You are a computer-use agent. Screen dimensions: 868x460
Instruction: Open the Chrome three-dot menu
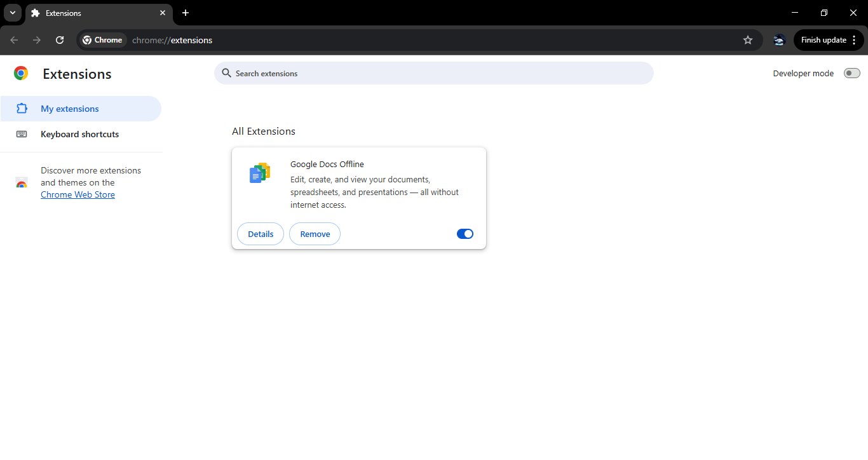coord(854,40)
